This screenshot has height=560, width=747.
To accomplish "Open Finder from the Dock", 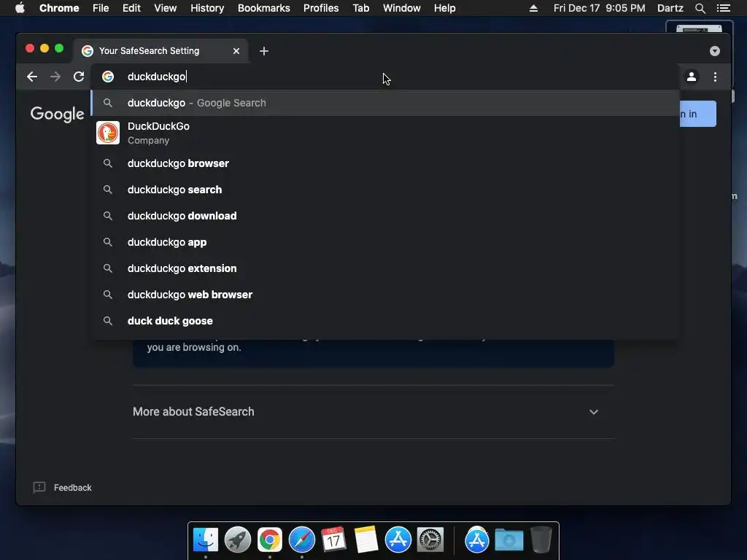I will tap(206, 540).
